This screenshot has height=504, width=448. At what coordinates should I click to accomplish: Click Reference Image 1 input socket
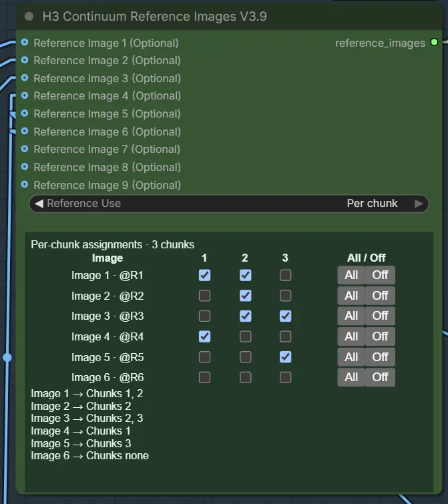[25, 43]
